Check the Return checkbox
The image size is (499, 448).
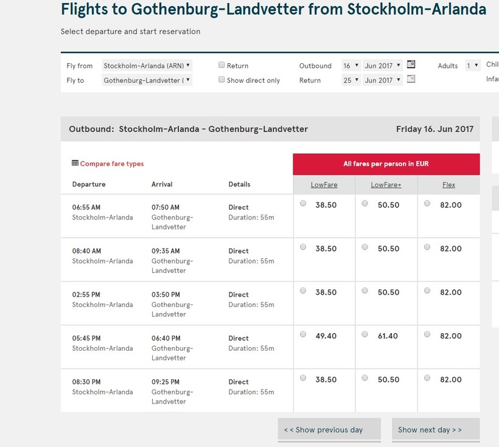point(222,65)
